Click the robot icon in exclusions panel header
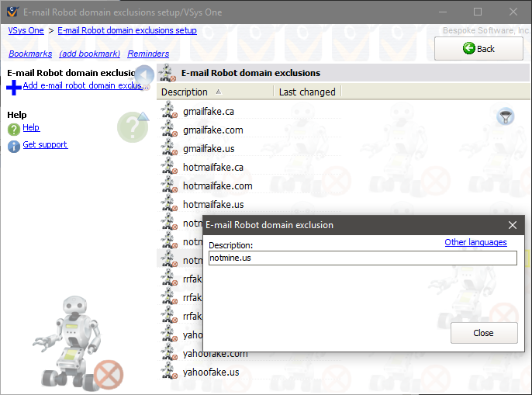Viewport: 532px width, 395px height. (168, 74)
